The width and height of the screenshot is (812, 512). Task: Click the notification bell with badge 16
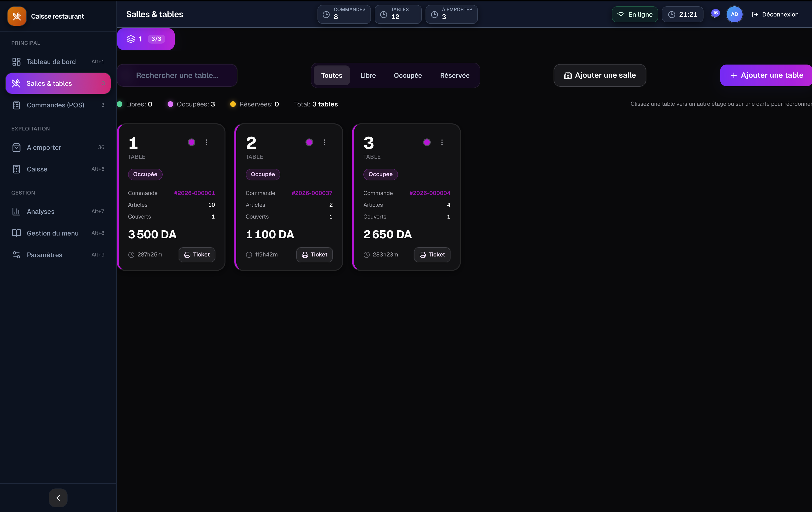(715, 15)
